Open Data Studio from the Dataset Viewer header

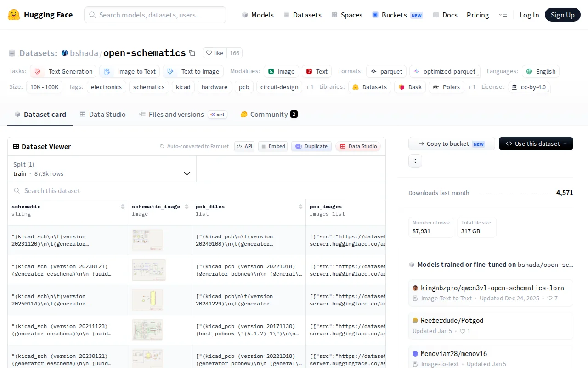point(358,146)
